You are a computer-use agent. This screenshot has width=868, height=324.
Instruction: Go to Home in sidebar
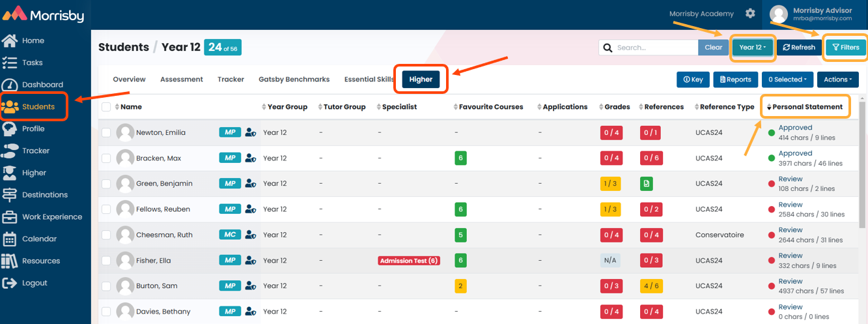[x=33, y=40]
